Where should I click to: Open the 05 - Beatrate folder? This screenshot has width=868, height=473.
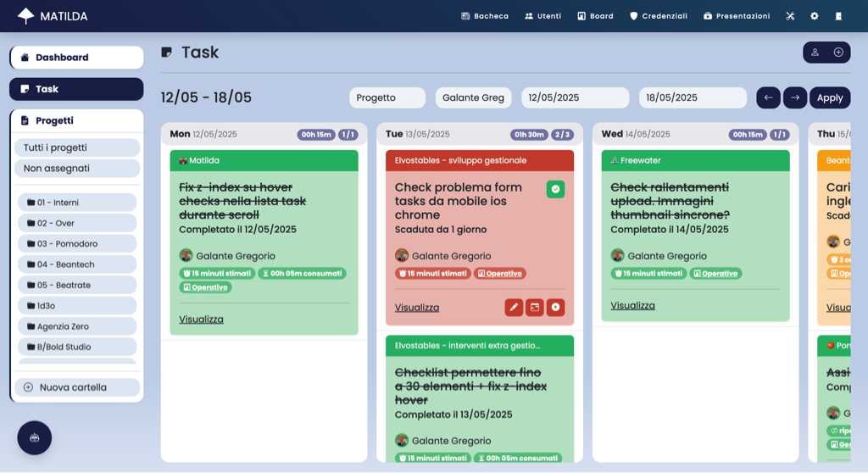tap(77, 285)
